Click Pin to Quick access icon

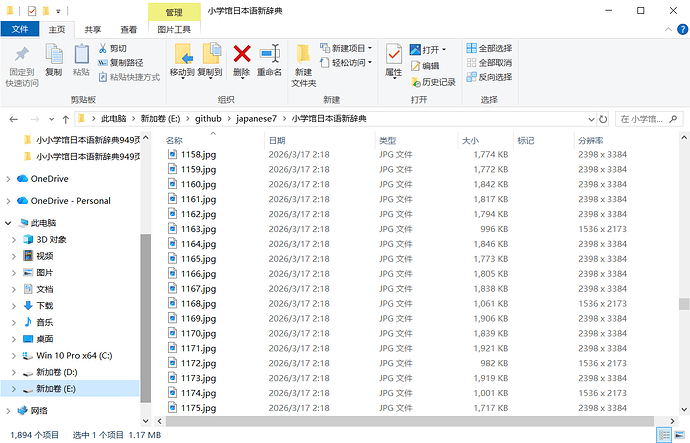[22, 55]
